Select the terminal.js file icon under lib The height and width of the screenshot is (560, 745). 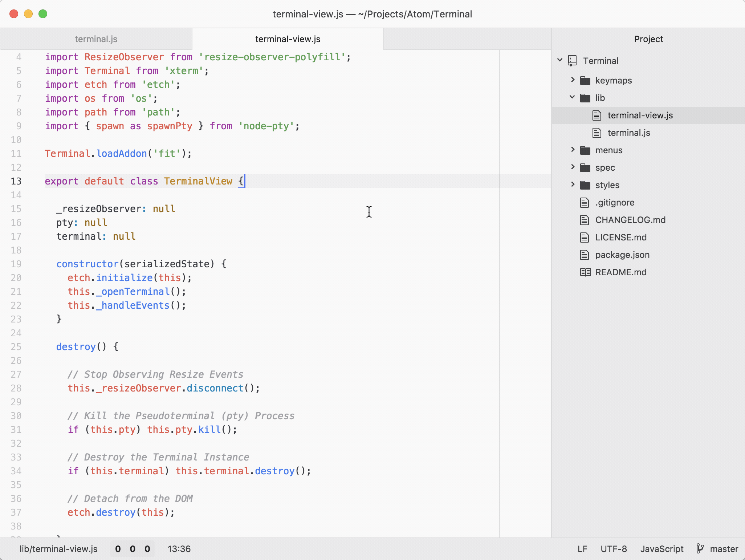click(x=597, y=133)
